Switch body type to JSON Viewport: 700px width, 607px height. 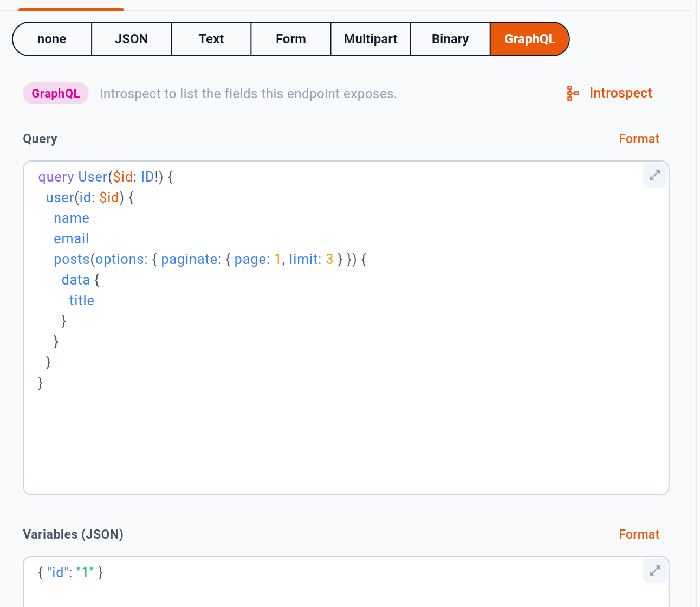(x=132, y=39)
